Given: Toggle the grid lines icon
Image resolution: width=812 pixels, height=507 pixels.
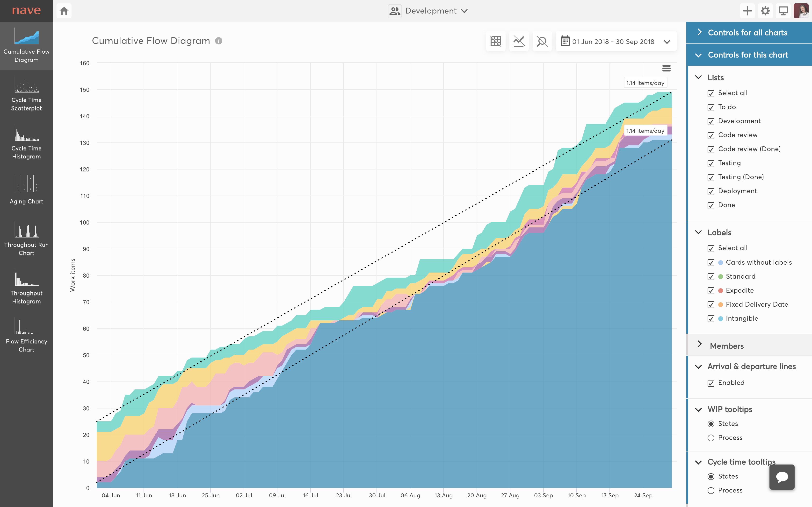Looking at the screenshot, I should click(496, 41).
